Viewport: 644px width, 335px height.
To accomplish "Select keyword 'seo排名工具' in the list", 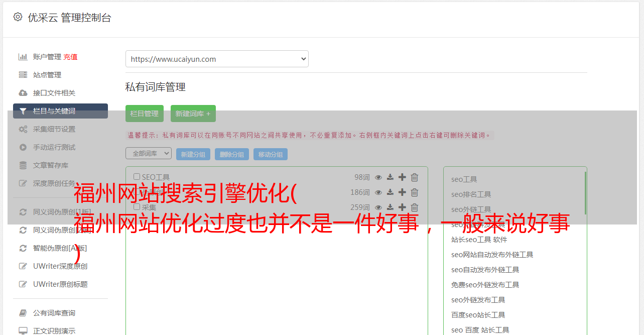I will click(471, 194).
